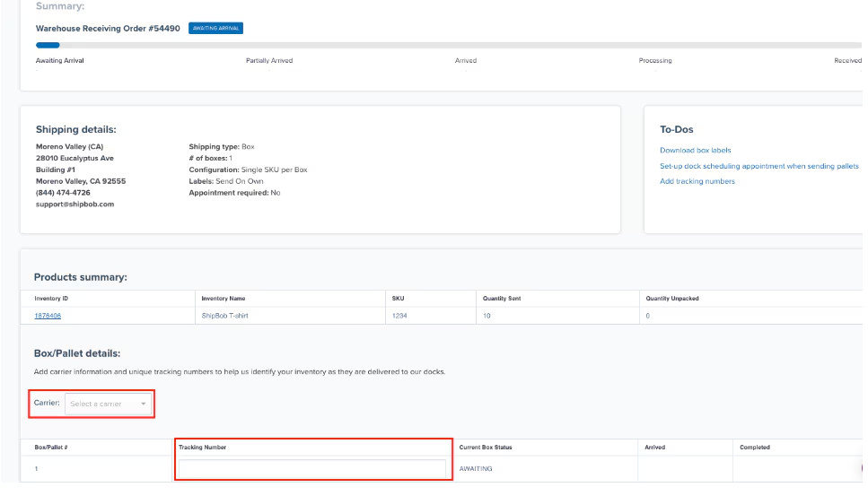Click SKU value 1234

(x=399, y=316)
